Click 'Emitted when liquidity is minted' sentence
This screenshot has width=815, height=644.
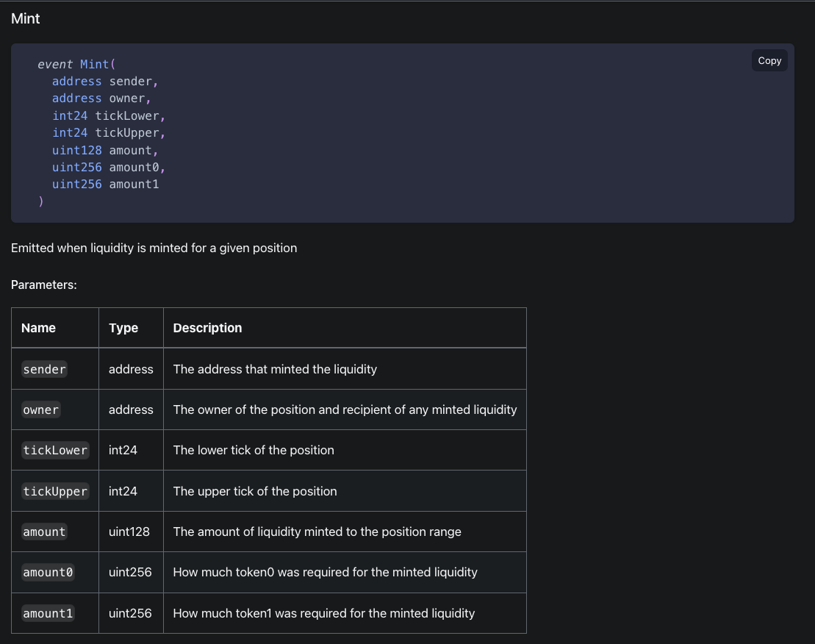[154, 248]
